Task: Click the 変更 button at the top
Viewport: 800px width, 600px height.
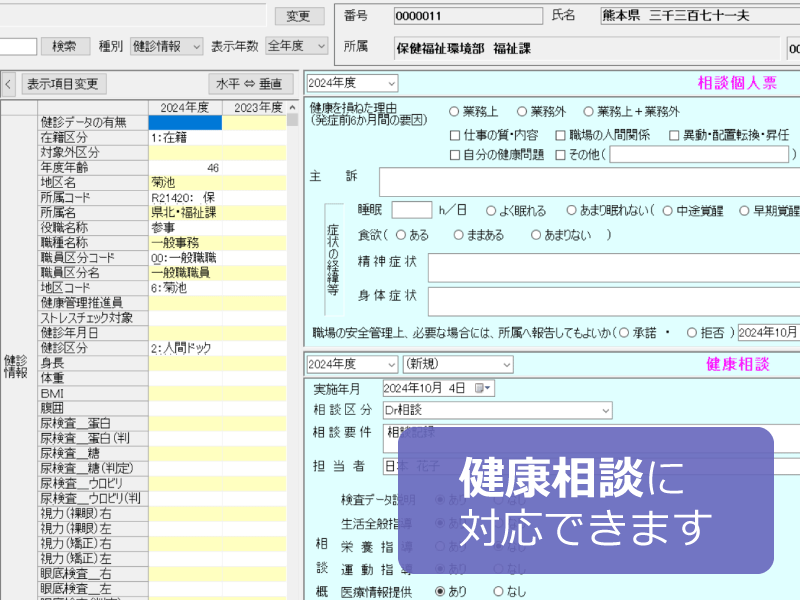Action: (x=298, y=16)
